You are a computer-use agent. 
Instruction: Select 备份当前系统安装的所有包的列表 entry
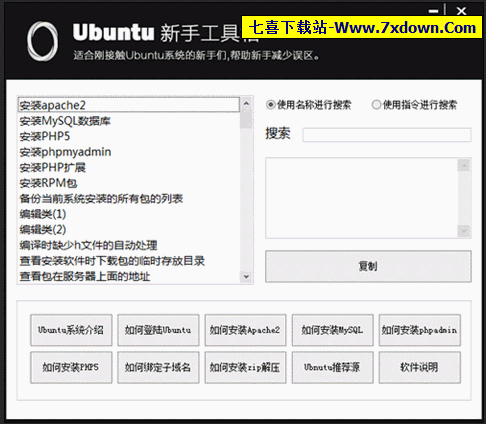tap(129, 199)
